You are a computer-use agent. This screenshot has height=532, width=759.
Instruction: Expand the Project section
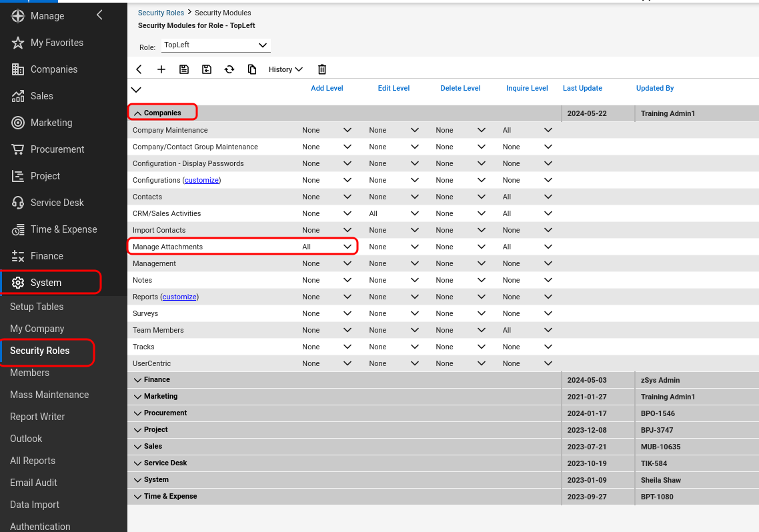pyautogui.click(x=138, y=430)
